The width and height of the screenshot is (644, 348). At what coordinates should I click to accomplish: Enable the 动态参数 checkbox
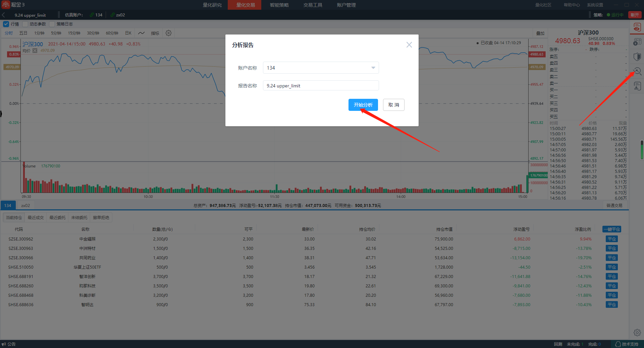(25, 24)
